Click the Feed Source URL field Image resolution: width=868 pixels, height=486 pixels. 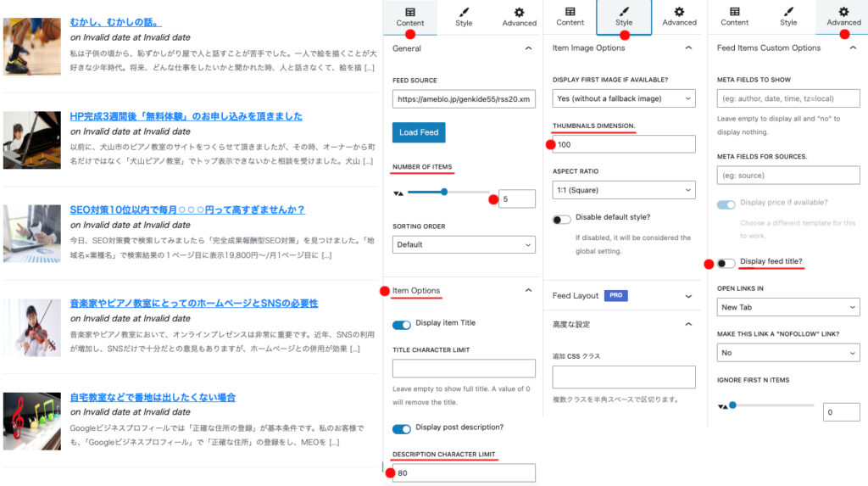(464, 99)
